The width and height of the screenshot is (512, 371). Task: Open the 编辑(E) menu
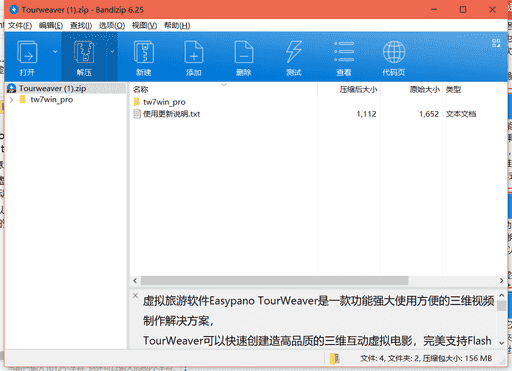click(51, 26)
